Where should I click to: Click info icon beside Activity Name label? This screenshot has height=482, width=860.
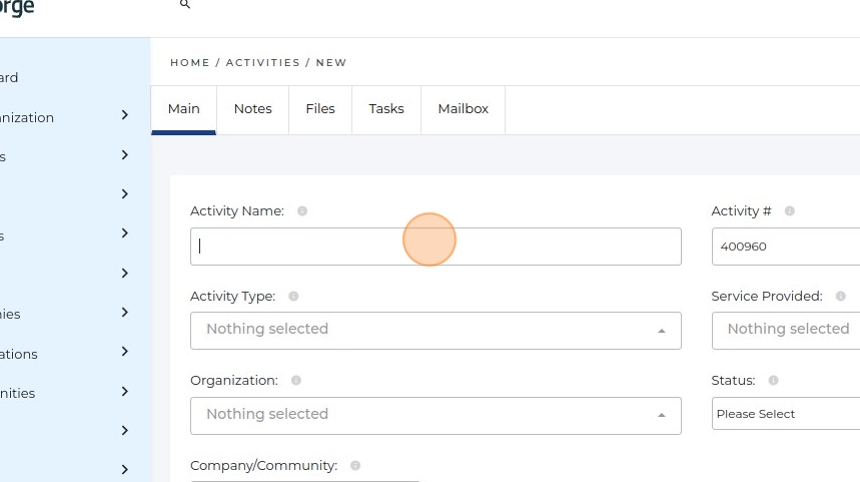302,211
